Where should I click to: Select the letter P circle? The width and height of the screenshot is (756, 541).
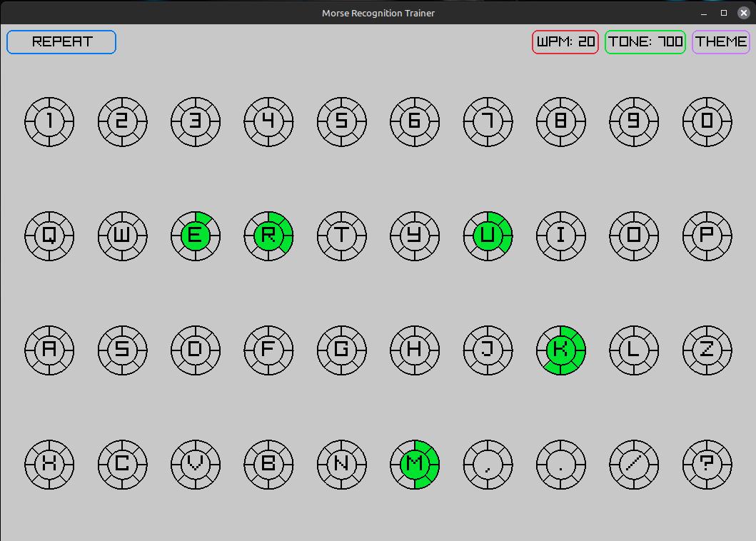point(707,236)
